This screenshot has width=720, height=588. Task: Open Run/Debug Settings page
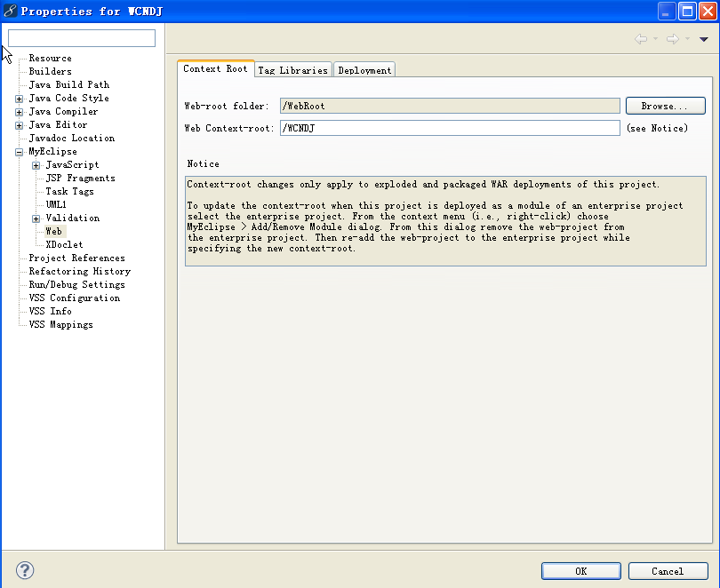point(76,284)
